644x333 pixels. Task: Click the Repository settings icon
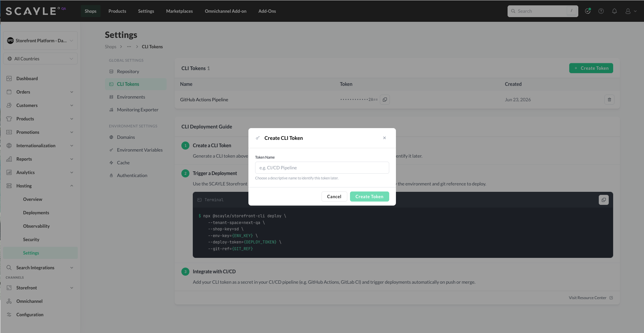tap(111, 71)
